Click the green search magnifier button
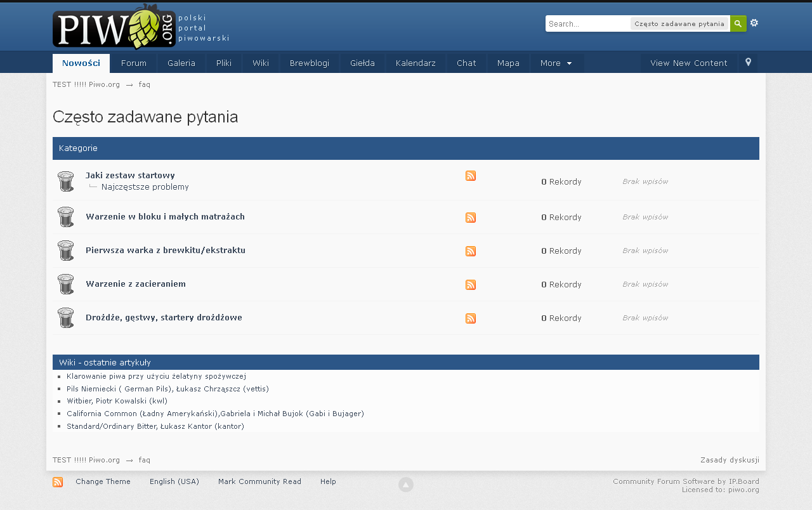This screenshot has height=510, width=812. point(738,23)
